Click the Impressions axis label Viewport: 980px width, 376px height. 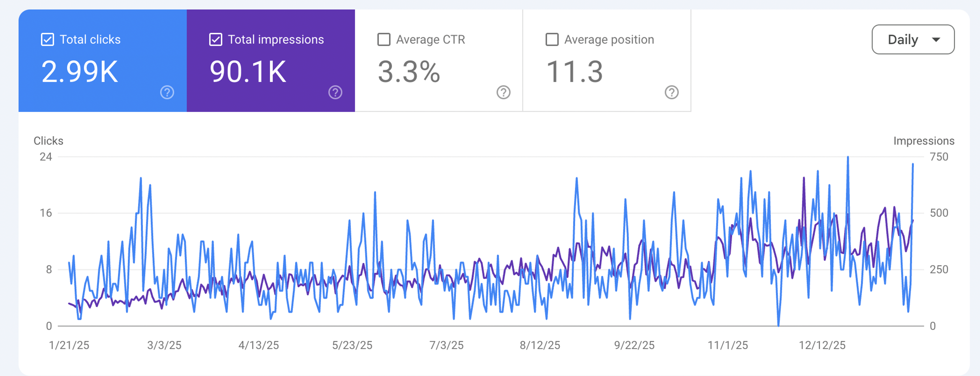coord(924,141)
